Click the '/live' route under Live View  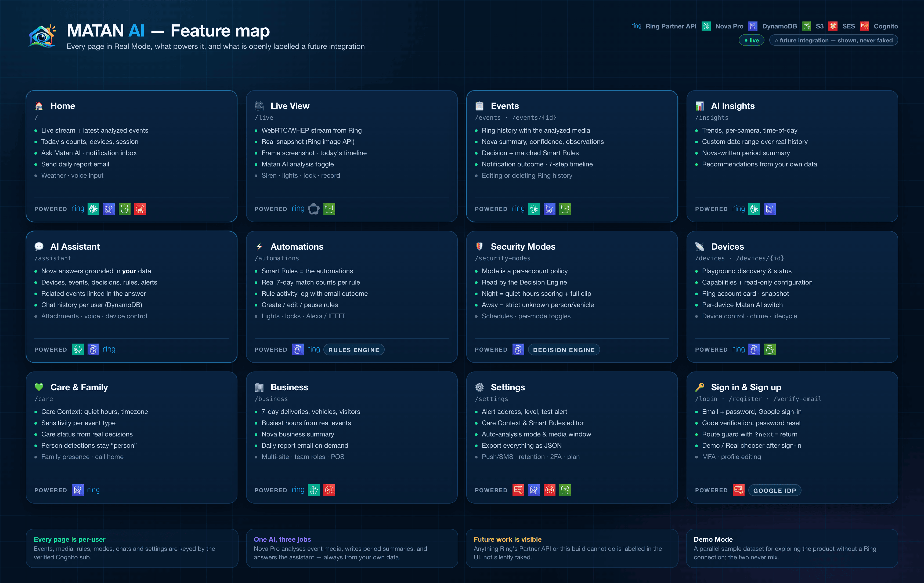[x=264, y=118]
